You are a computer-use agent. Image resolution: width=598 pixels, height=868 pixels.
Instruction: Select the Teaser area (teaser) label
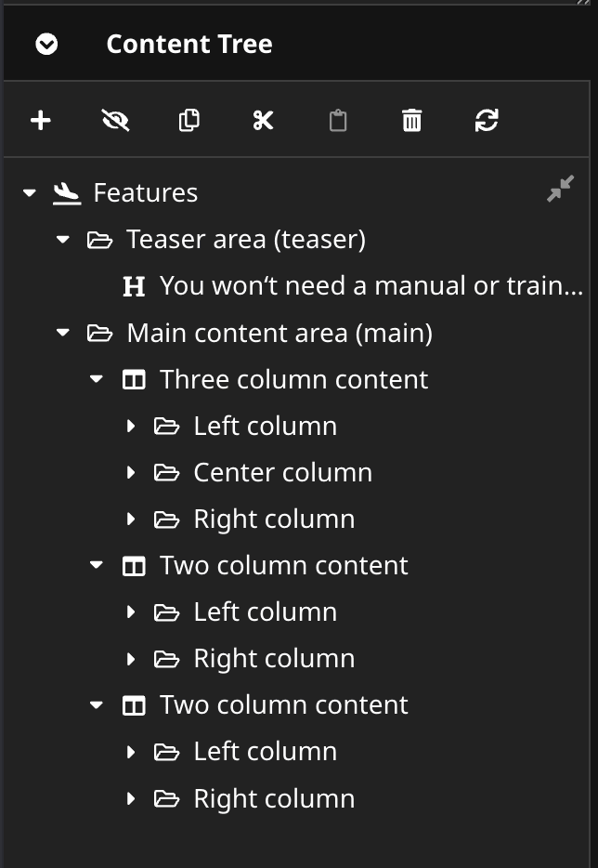coord(246,240)
